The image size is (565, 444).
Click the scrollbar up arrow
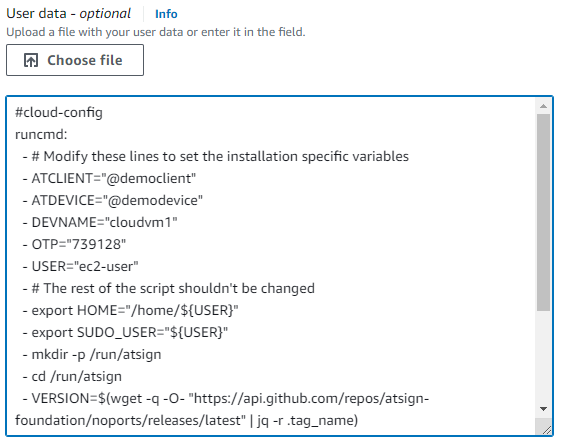[543, 106]
